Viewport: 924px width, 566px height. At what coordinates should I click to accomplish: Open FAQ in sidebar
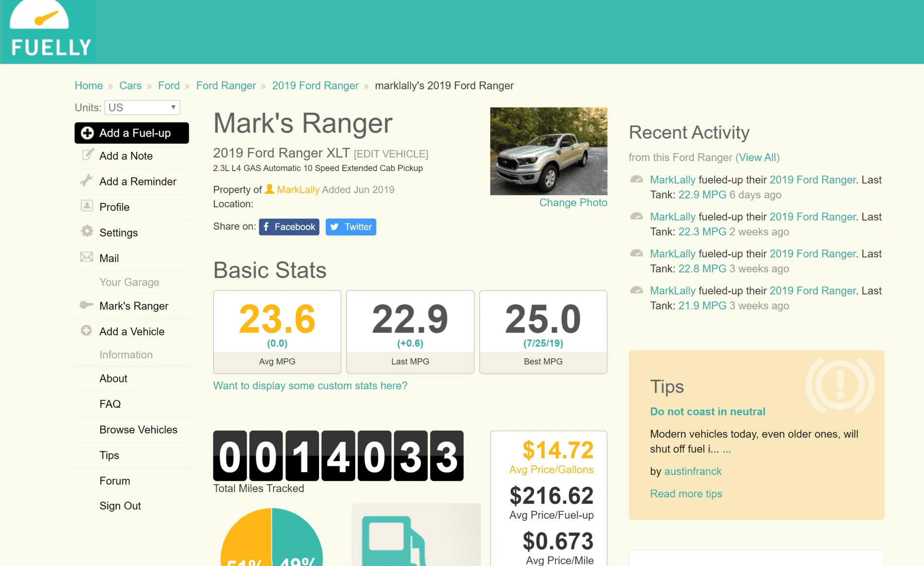point(110,404)
